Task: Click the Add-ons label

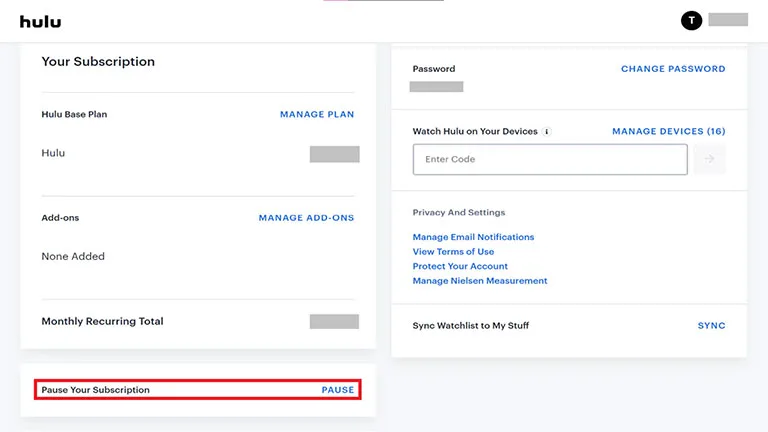Action: [x=60, y=218]
